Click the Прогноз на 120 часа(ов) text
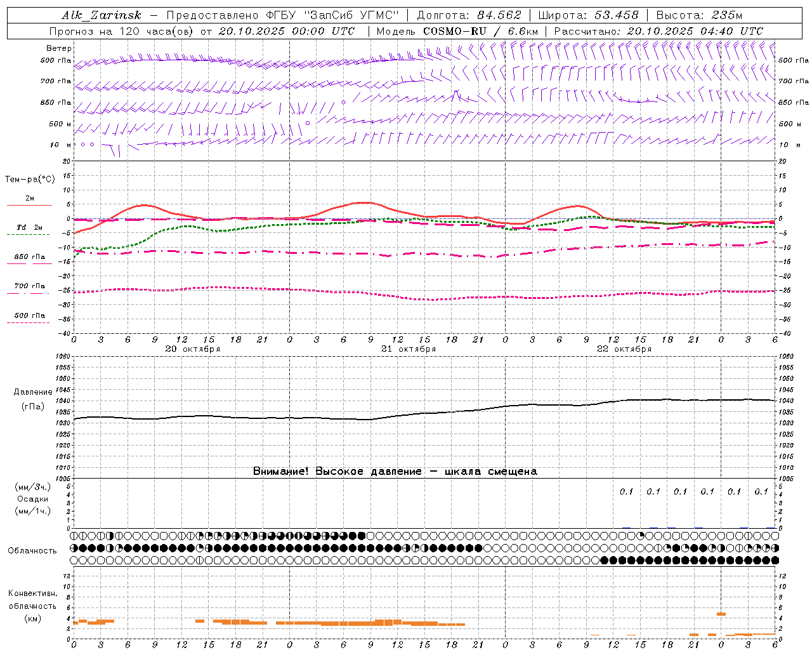 point(122,31)
